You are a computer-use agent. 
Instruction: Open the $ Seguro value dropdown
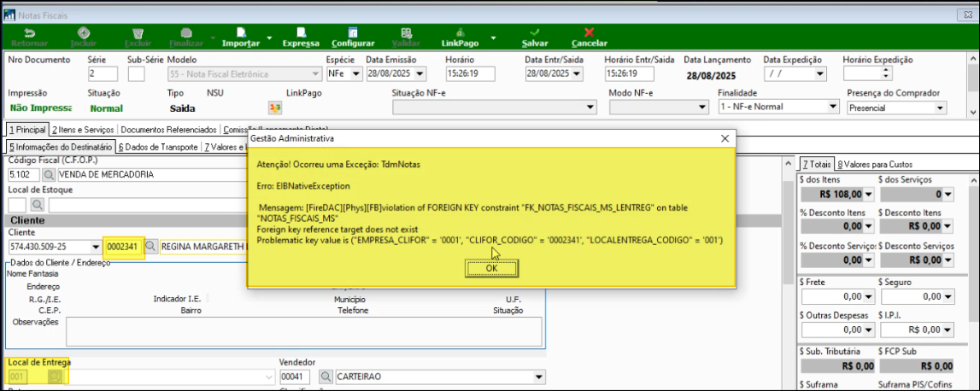[948, 296]
